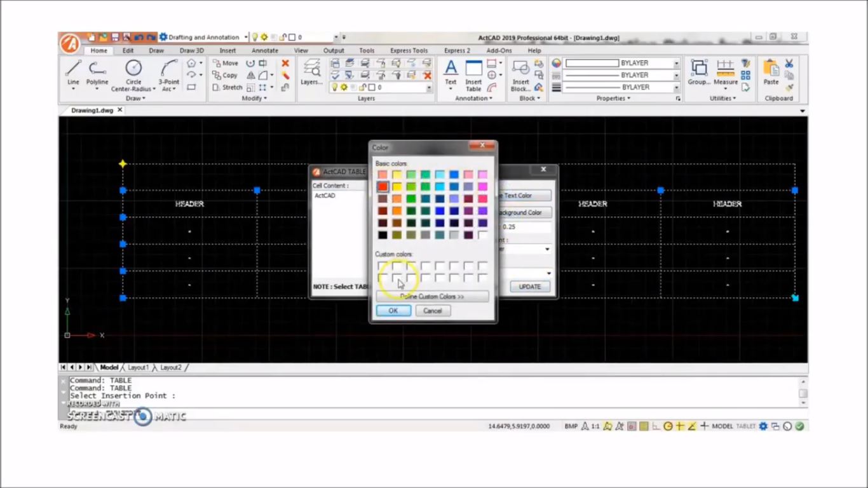Switch to the Insert ribbon tab

227,51
